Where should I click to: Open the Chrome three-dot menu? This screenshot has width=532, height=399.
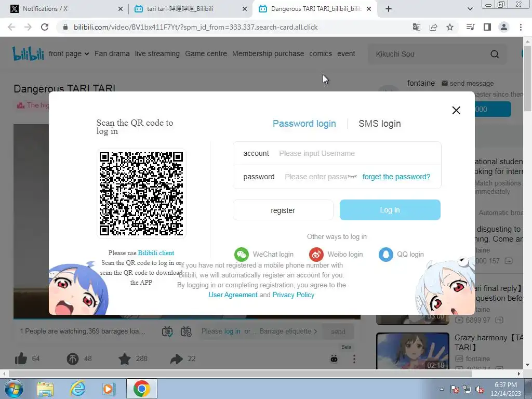(x=521, y=27)
